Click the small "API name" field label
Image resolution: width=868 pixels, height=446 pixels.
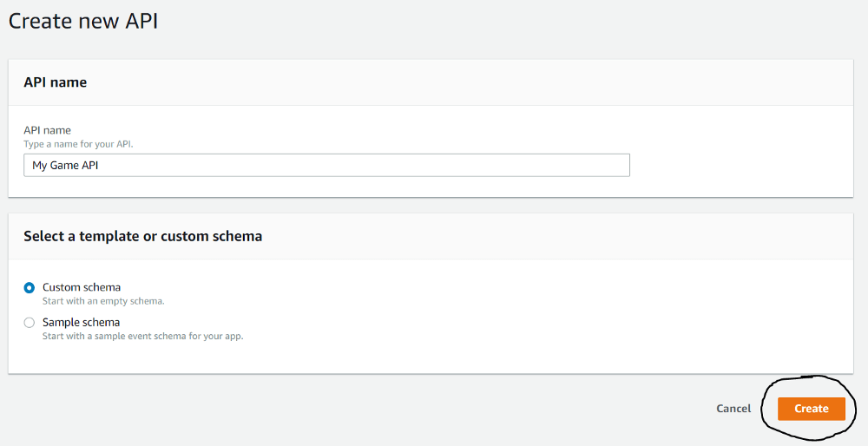coord(48,130)
